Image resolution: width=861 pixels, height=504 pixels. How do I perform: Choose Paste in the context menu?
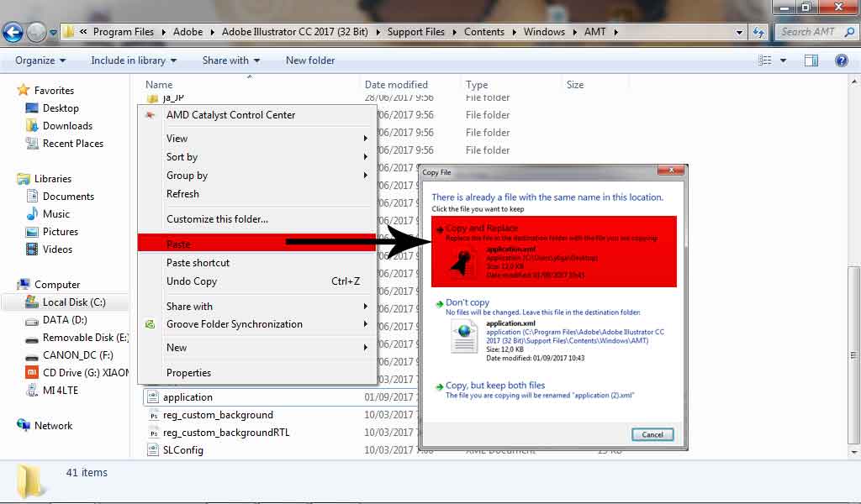(x=256, y=243)
